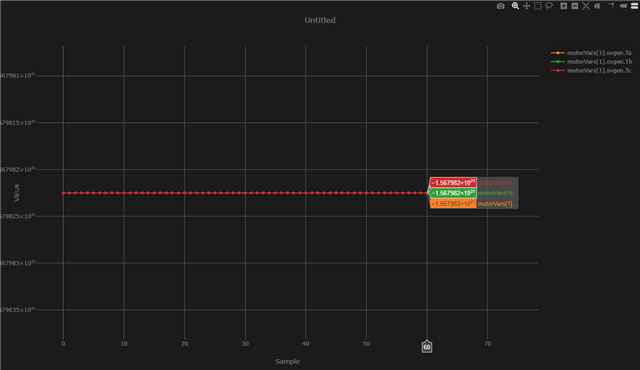Compare data on hover icon
The width and height of the screenshot is (640, 370).
coord(635,6)
